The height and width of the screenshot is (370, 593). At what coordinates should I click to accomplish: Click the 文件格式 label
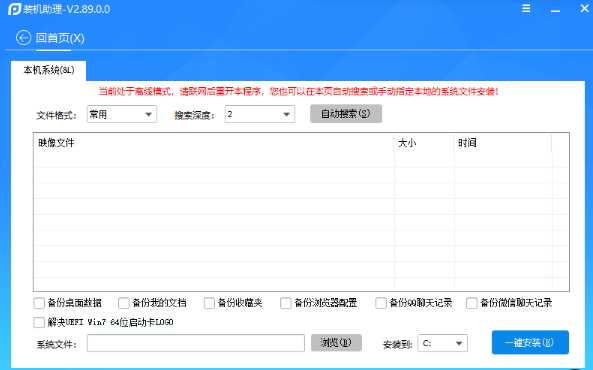point(56,115)
